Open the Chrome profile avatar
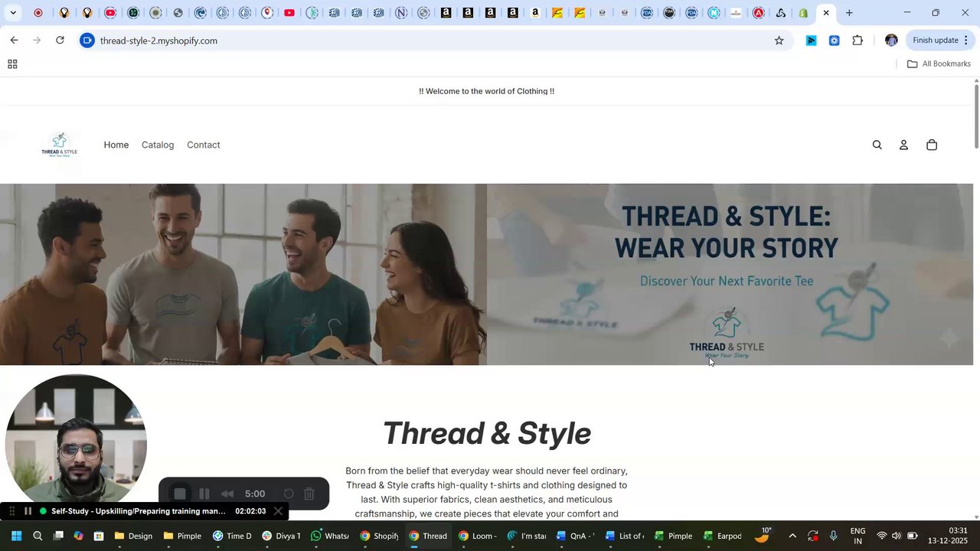This screenshot has width=980, height=551. pos(891,41)
